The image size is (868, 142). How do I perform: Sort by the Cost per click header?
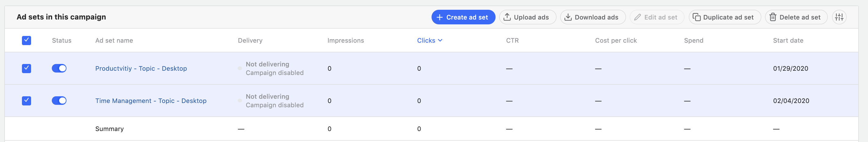coord(616,41)
